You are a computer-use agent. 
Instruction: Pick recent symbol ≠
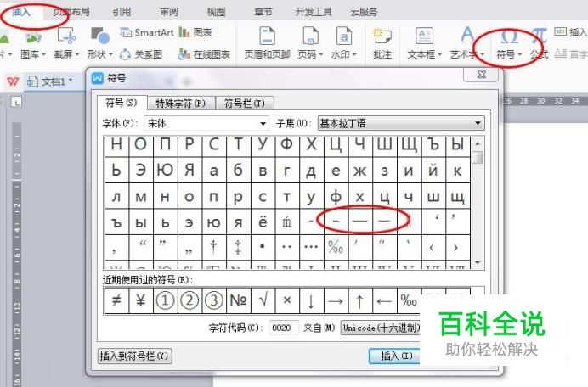point(116,300)
